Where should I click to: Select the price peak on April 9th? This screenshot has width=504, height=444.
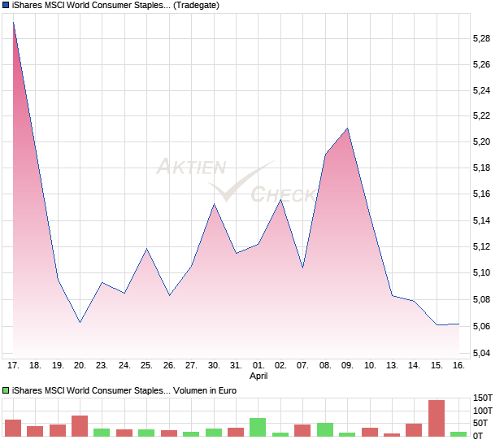347,128
